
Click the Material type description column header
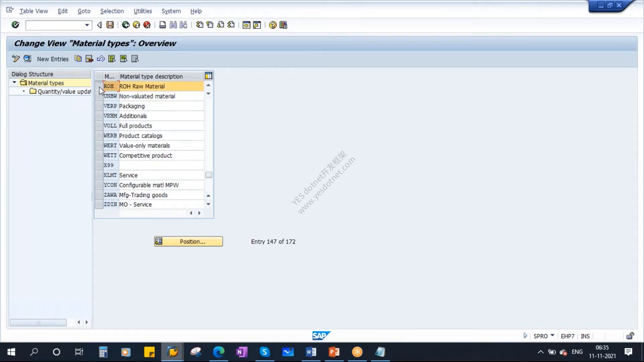pos(161,76)
